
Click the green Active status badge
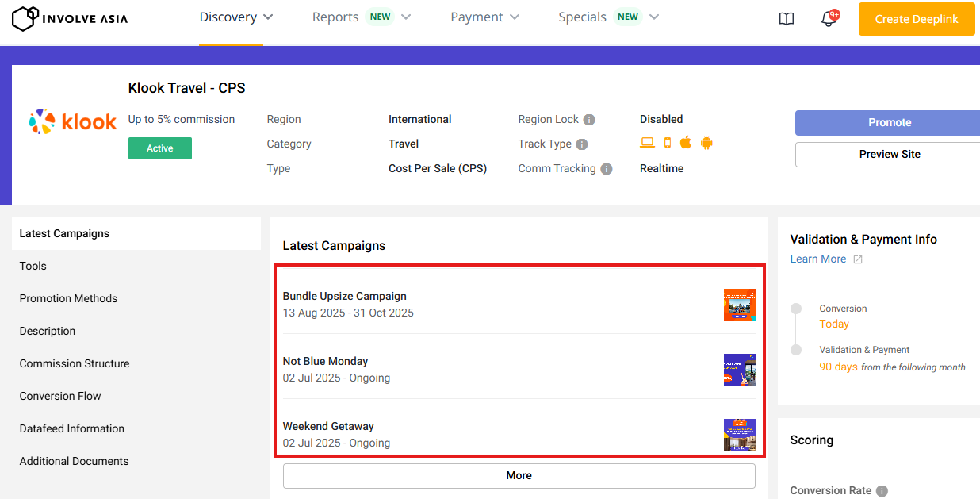[160, 148]
